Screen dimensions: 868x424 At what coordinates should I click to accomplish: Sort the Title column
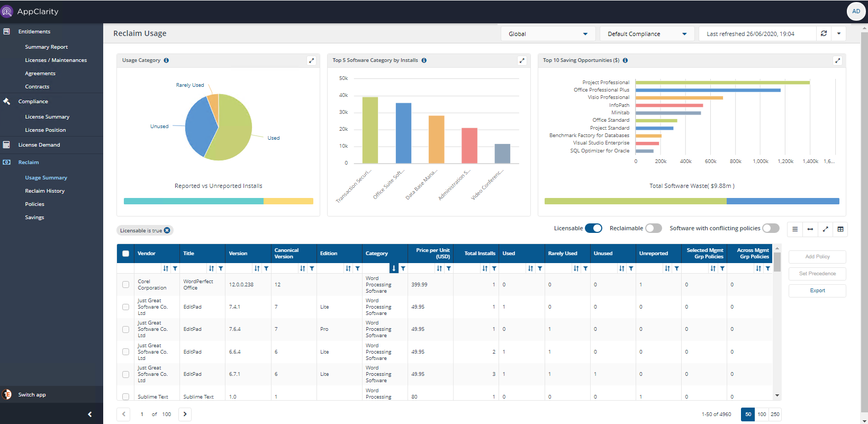point(211,268)
